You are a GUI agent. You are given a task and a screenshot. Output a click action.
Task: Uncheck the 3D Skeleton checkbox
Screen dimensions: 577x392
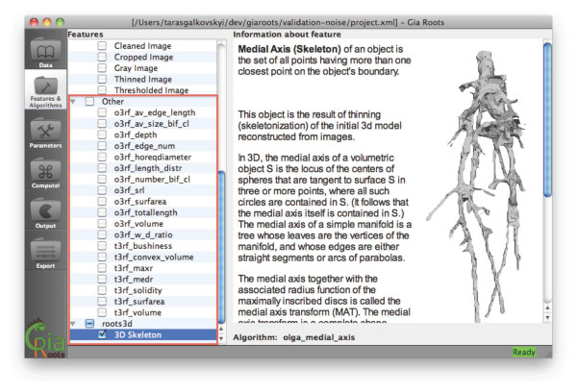pos(102,334)
